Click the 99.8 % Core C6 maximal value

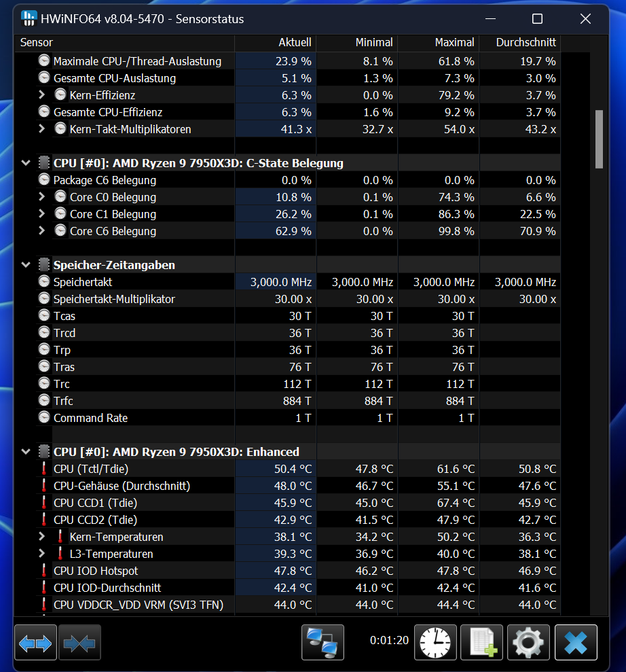(456, 231)
